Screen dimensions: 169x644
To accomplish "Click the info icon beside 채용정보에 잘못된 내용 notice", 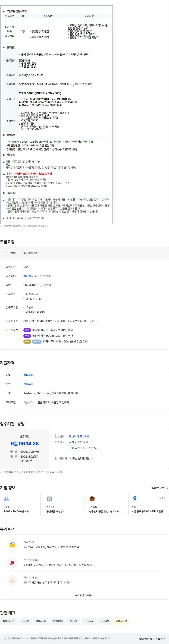I will [x=2, y=226].
